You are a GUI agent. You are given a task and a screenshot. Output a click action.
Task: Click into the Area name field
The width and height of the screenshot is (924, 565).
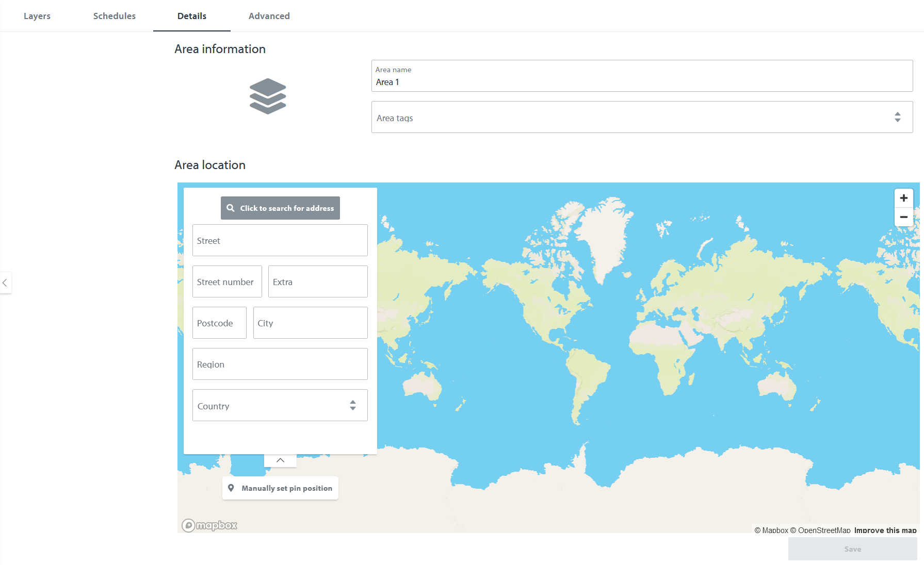(641, 82)
